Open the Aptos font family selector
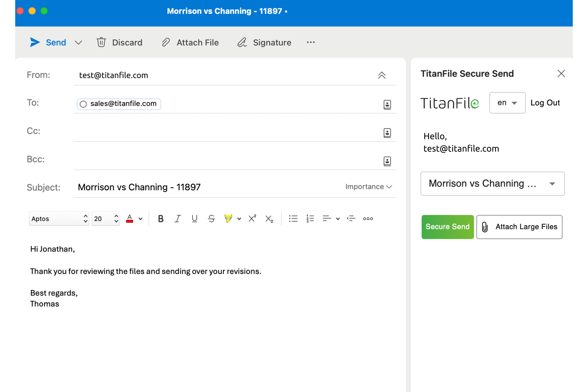588x392 pixels. coord(59,219)
